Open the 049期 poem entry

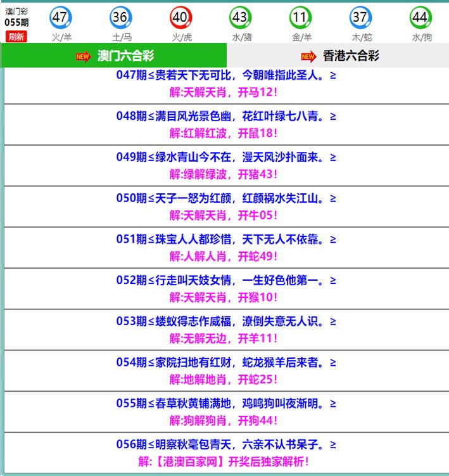(226, 157)
